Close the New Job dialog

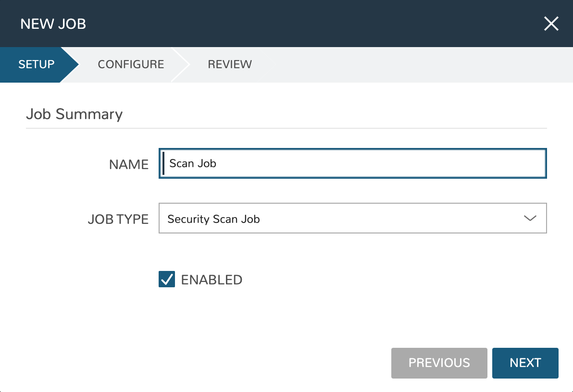tap(551, 24)
